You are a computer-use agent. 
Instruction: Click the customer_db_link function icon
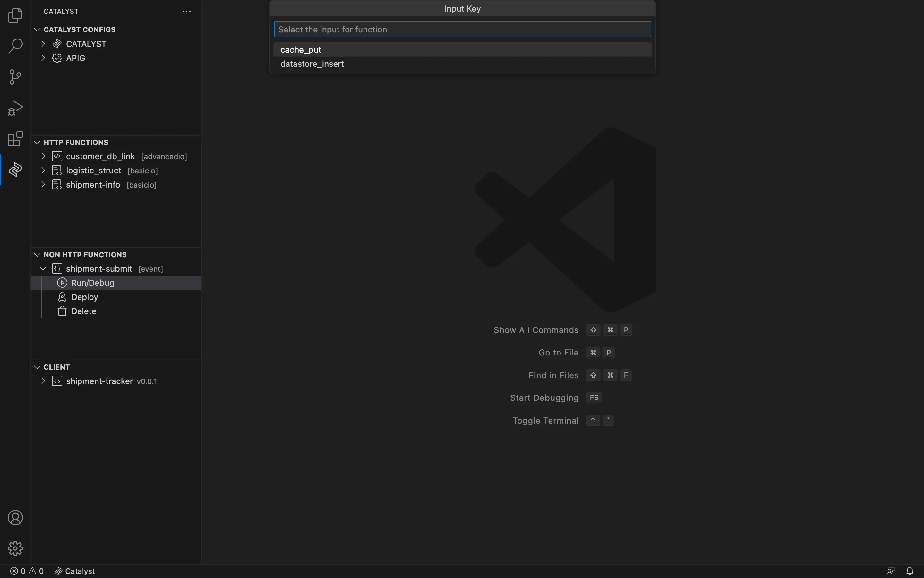click(x=57, y=156)
